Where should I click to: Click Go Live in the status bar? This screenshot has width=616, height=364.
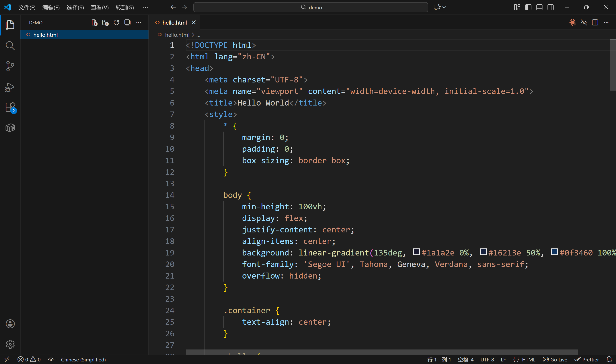[555, 360]
